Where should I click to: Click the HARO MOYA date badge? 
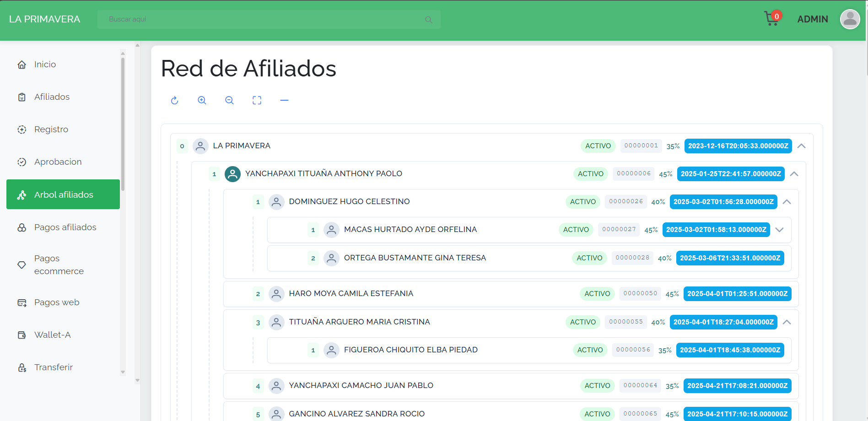(x=737, y=294)
